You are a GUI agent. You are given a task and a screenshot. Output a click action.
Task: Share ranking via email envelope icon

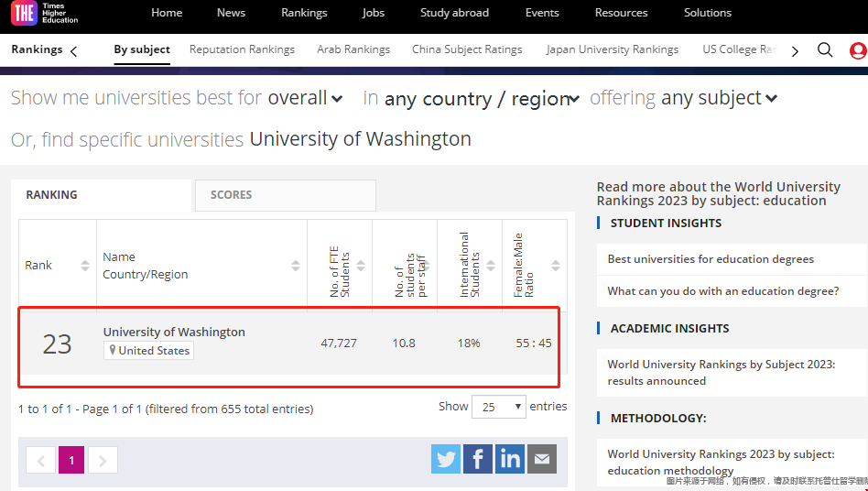(542, 459)
